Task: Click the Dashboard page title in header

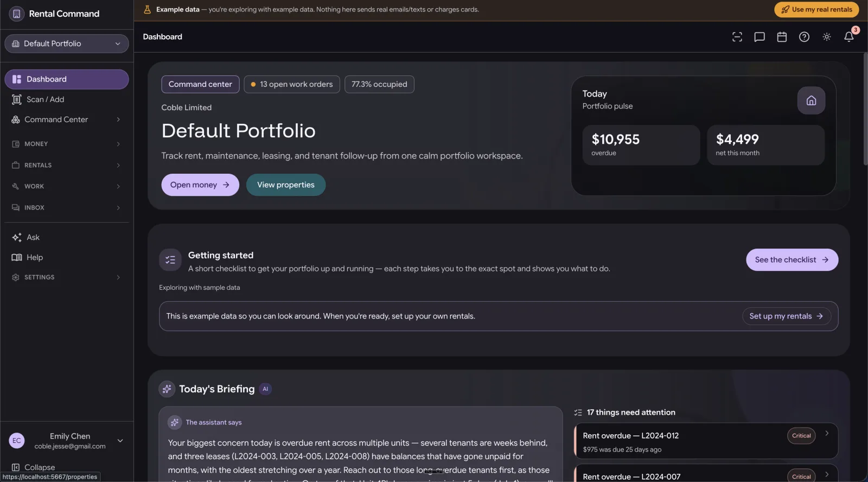Action: coord(163,37)
